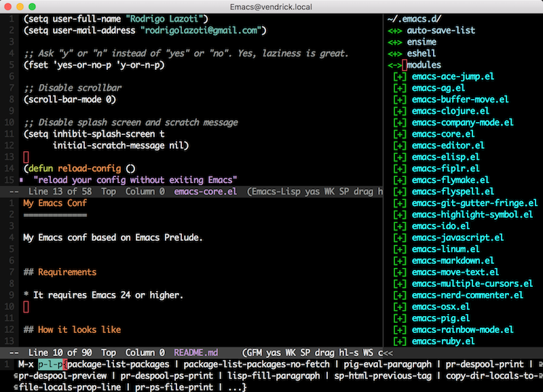Click drag minor mode in emacs-core.el mode line

click(364, 192)
